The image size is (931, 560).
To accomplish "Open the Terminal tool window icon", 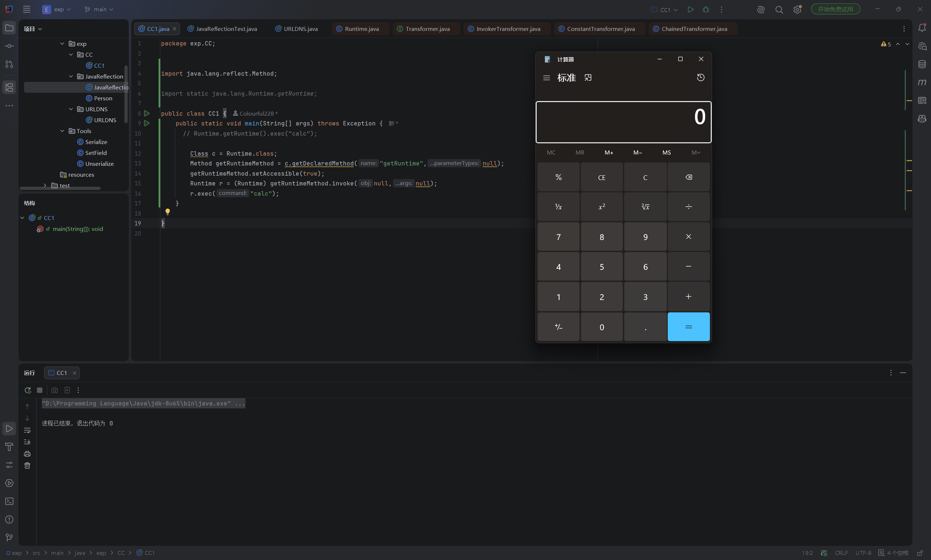I will [9, 501].
